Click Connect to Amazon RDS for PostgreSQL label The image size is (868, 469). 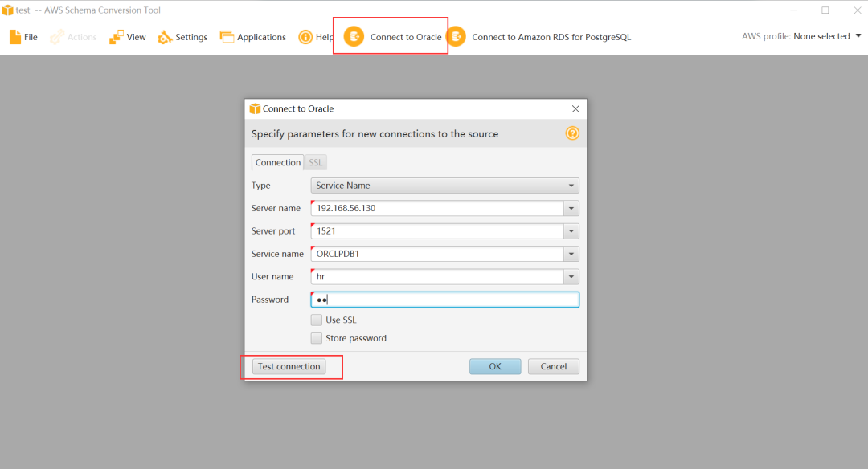coord(551,37)
